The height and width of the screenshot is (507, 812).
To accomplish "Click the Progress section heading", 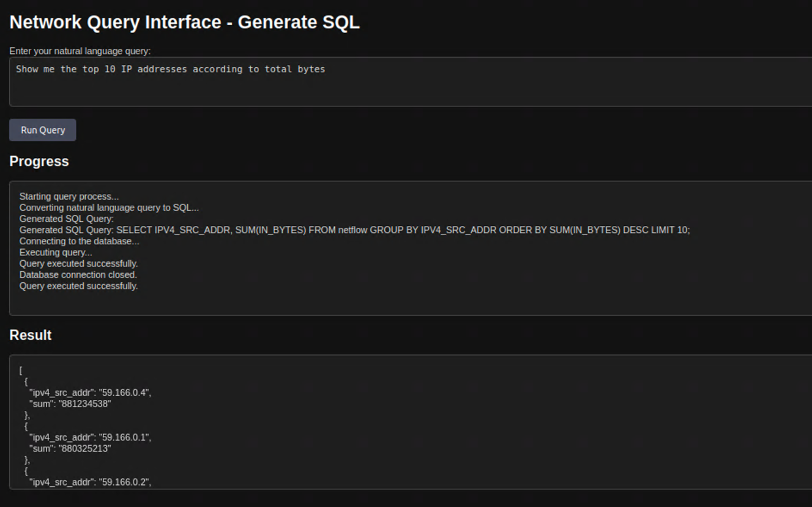I will click(39, 161).
